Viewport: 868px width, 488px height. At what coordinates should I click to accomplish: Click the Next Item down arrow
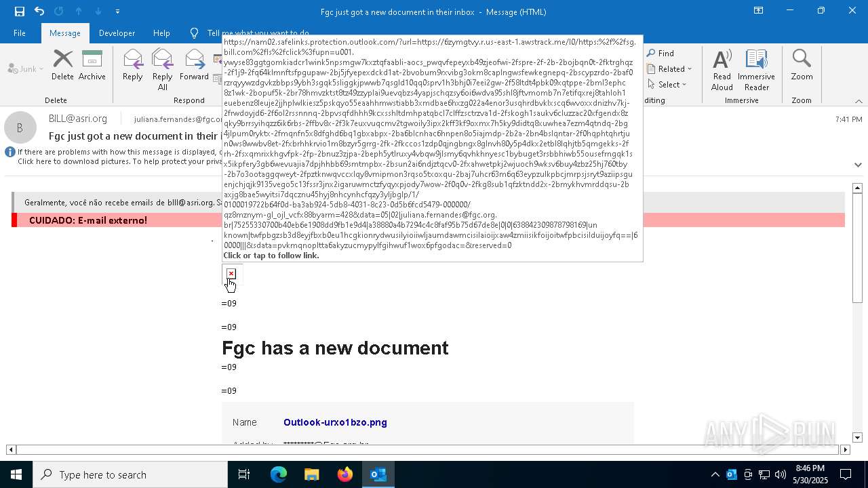tap(98, 12)
